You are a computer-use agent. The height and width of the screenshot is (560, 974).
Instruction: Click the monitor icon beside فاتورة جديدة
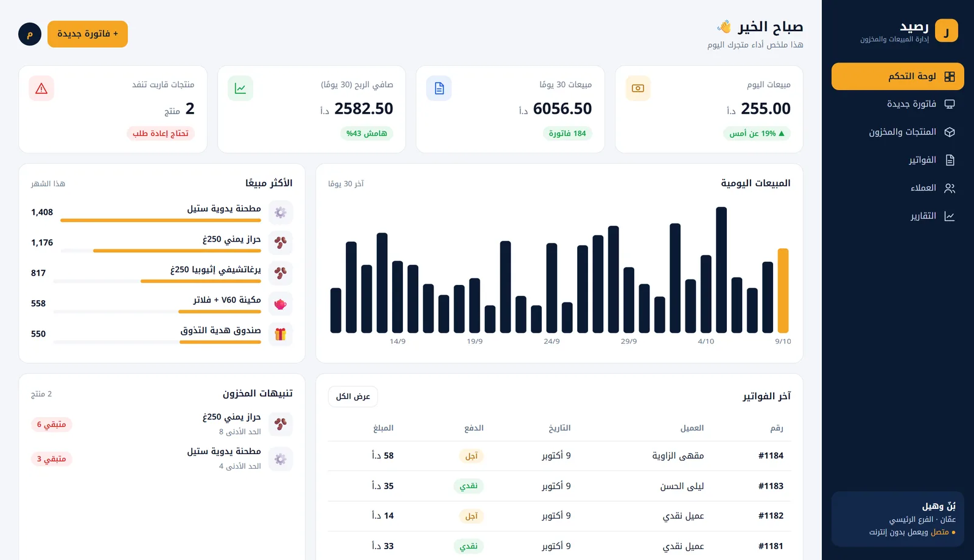(x=950, y=104)
